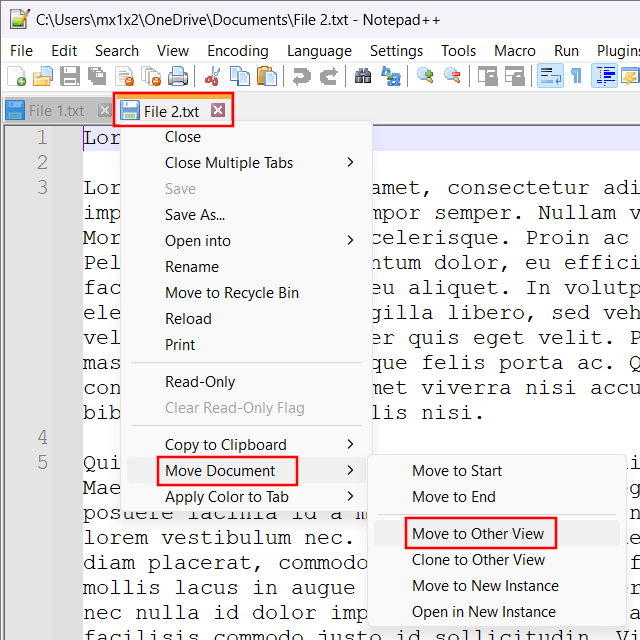This screenshot has height=640, width=640.
Task: Click the Notepad++ app icon in title bar
Action: pyautogui.click(x=19, y=19)
